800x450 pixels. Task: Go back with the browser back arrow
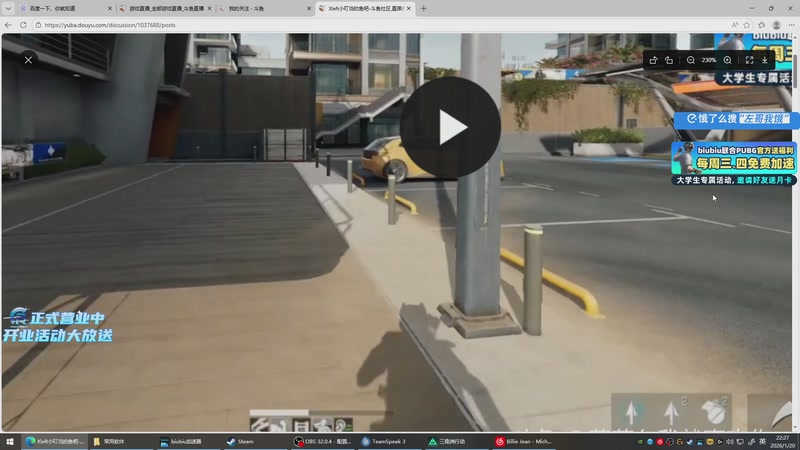[8, 24]
